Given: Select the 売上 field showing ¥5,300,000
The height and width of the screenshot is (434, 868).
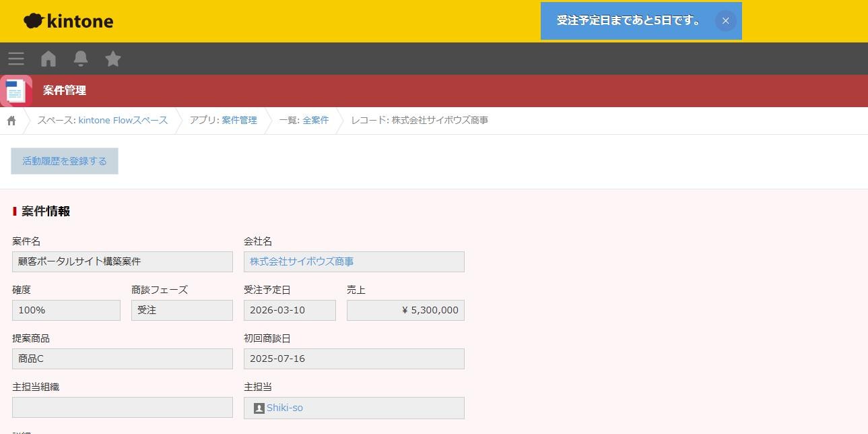Looking at the screenshot, I should (x=405, y=310).
